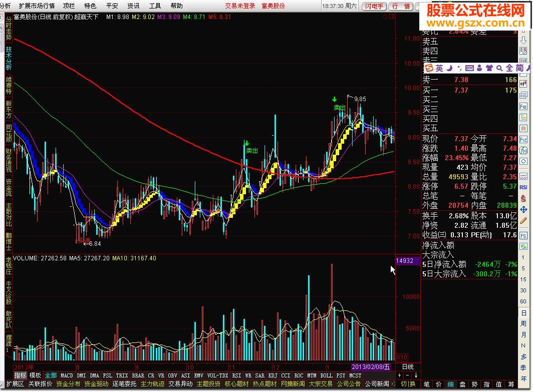The image size is (533, 392).
Task: Click the down arrow icon in right toolbar
Action: [x=523, y=40]
